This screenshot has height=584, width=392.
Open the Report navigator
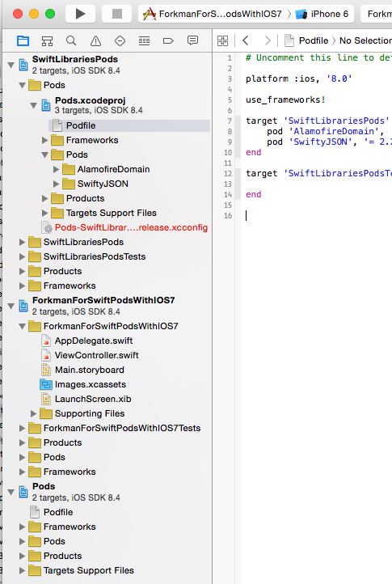tap(192, 40)
